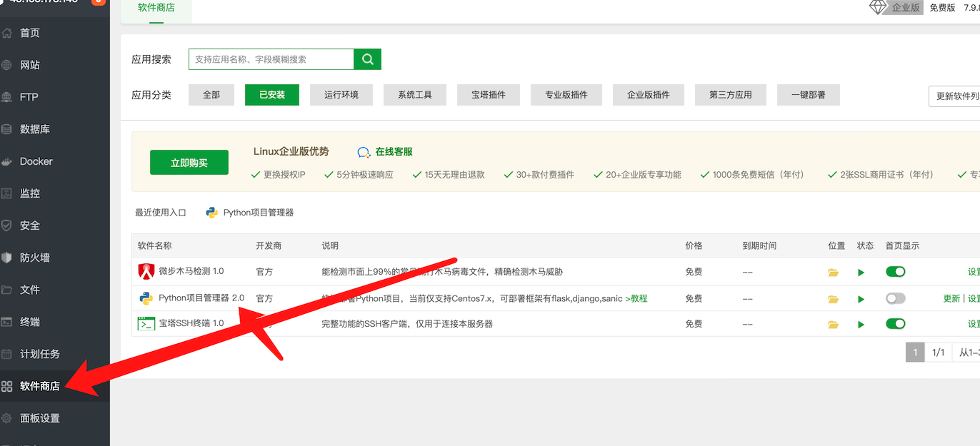Enable homepage display for Python项目管理器

[895, 298]
